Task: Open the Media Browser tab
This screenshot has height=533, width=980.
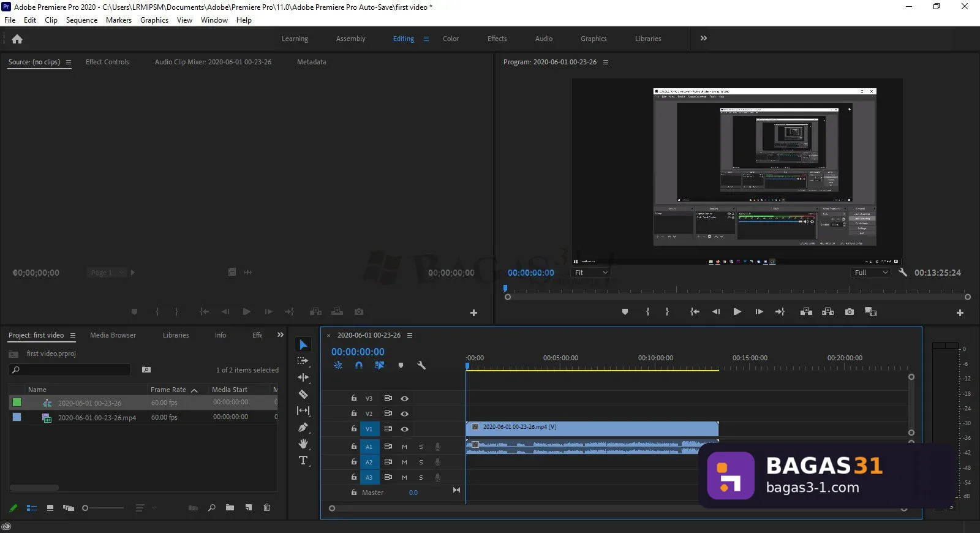Action: [113, 335]
